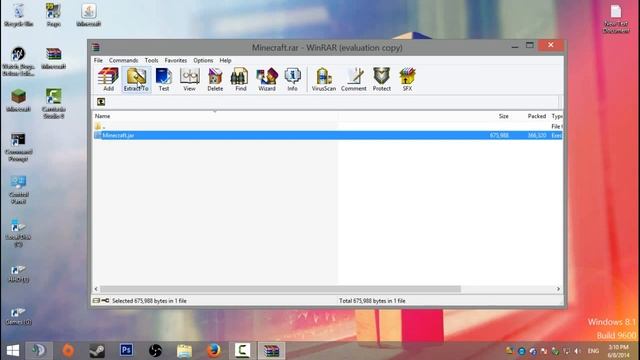Click the Find binoculars icon
This screenshot has width=640, height=360.
pyautogui.click(x=240, y=79)
